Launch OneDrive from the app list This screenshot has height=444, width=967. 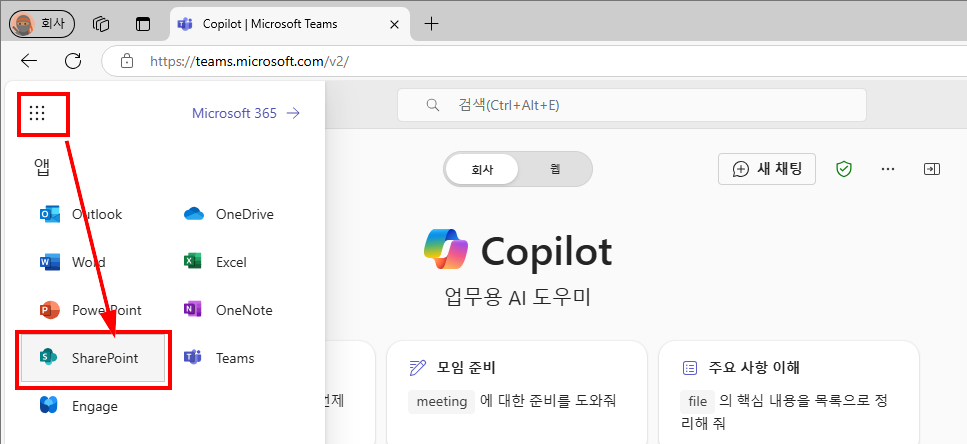pos(229,215)
